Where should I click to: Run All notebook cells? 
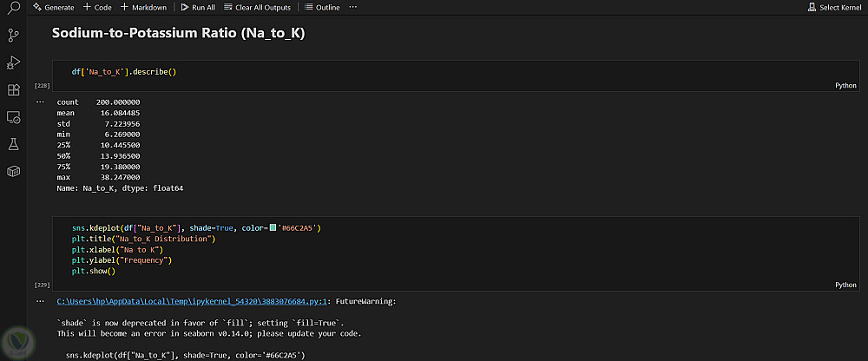coord(198,7)
